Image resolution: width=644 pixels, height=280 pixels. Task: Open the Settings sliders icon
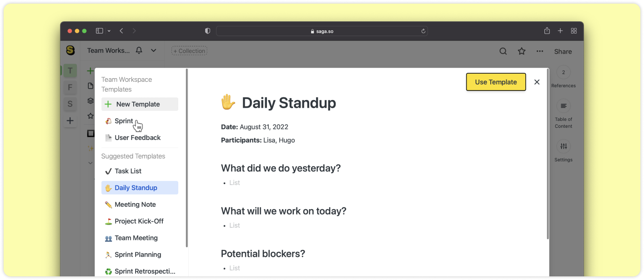(x=563, y=146)
